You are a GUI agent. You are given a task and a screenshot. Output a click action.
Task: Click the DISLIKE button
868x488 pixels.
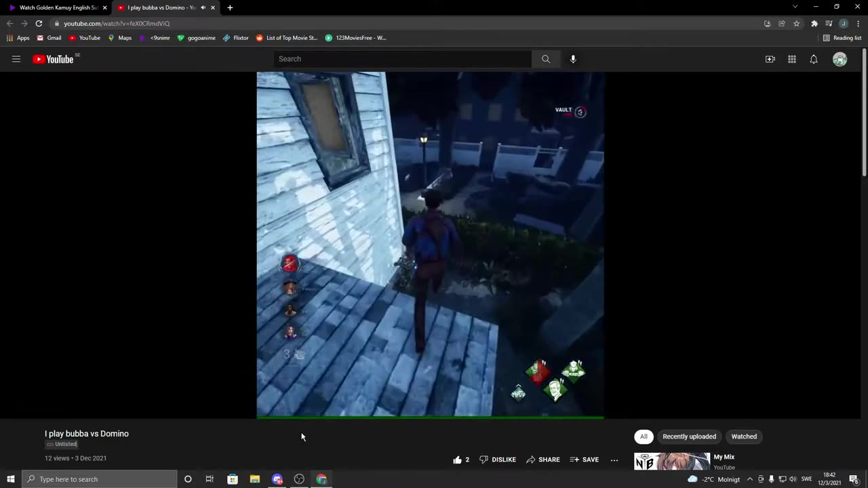(498, 460)
